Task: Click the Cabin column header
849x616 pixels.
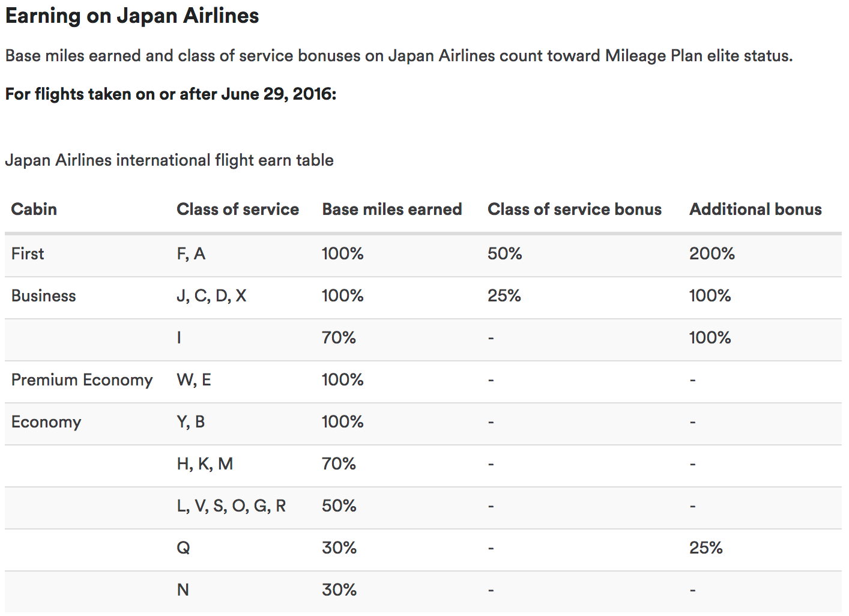Action: (34, 209)
